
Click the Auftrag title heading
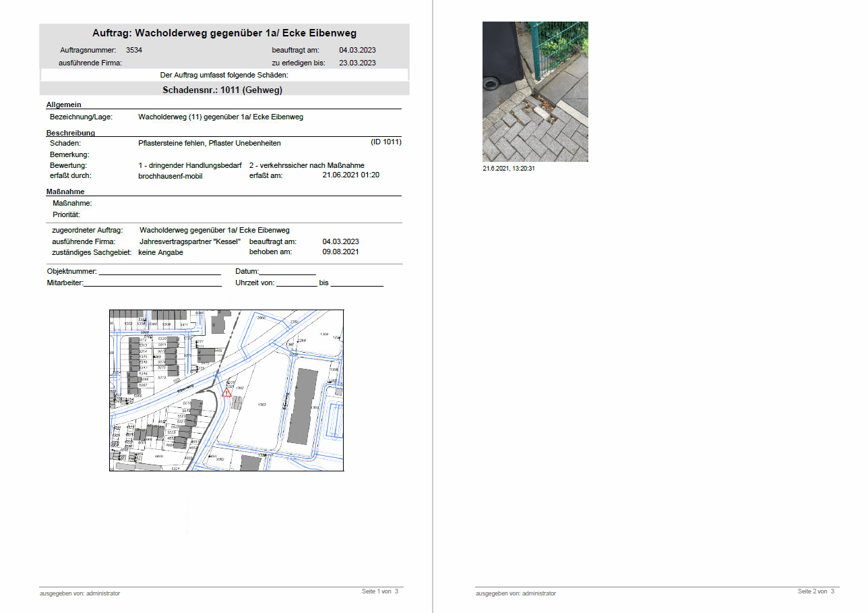pos(224,33)
